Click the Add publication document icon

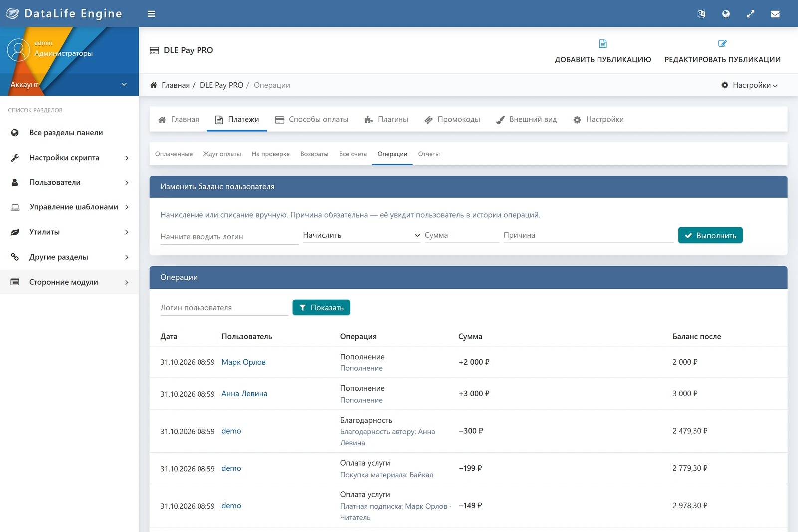pos(603,44)
